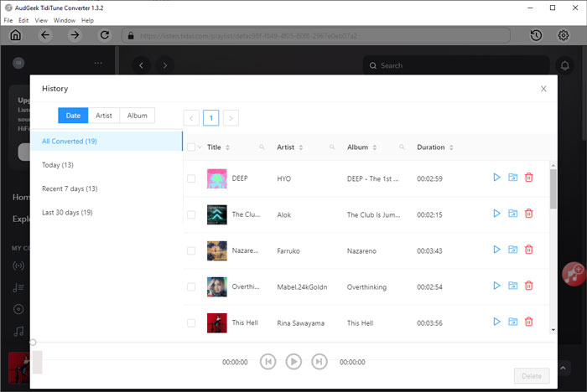Tick the checkbox for Nazareno row
The height and width of the screenshot is (392, 587).
[191, 250]
